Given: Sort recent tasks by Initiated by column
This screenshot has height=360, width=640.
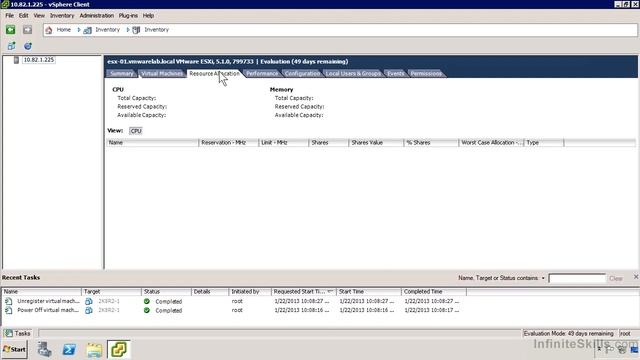Looking at the screenshot, I should [x=250, y=291].
